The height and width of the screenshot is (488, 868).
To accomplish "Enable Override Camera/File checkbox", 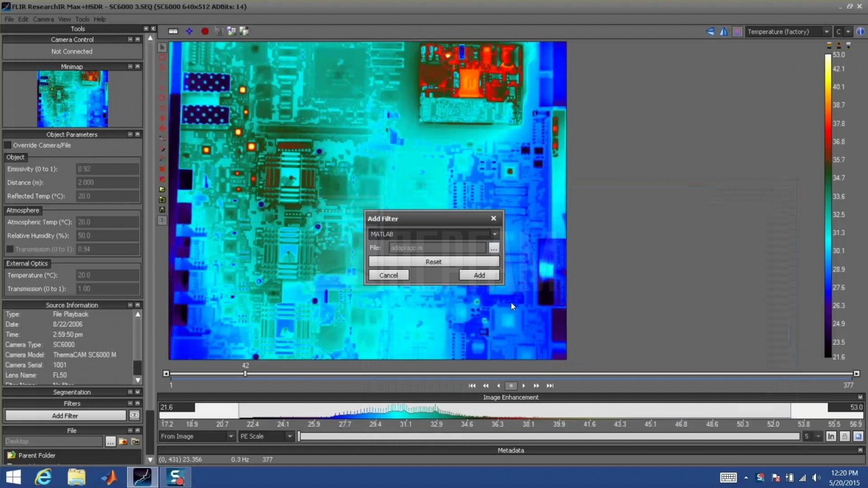I will pyautogui.click(x=9, y=145).
